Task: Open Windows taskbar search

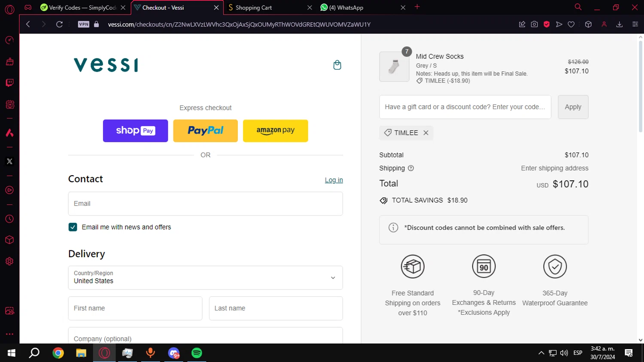Action: point(34,353)
